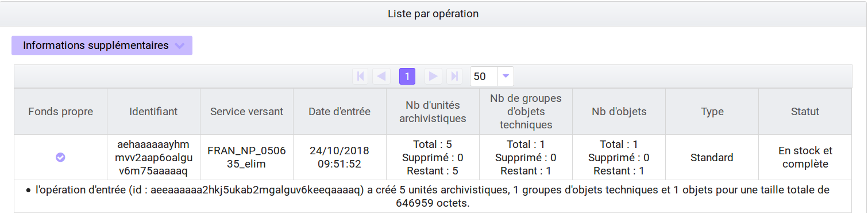
Task: Click the Fonds propre column header
Action: (x=60, y=112)
